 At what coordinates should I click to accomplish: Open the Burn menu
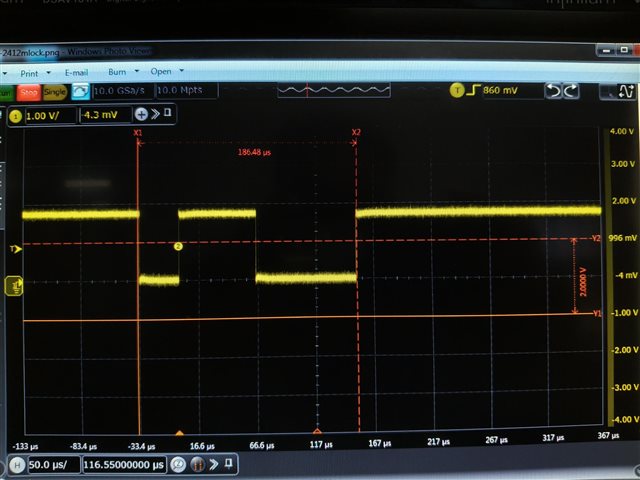[117, 72]
